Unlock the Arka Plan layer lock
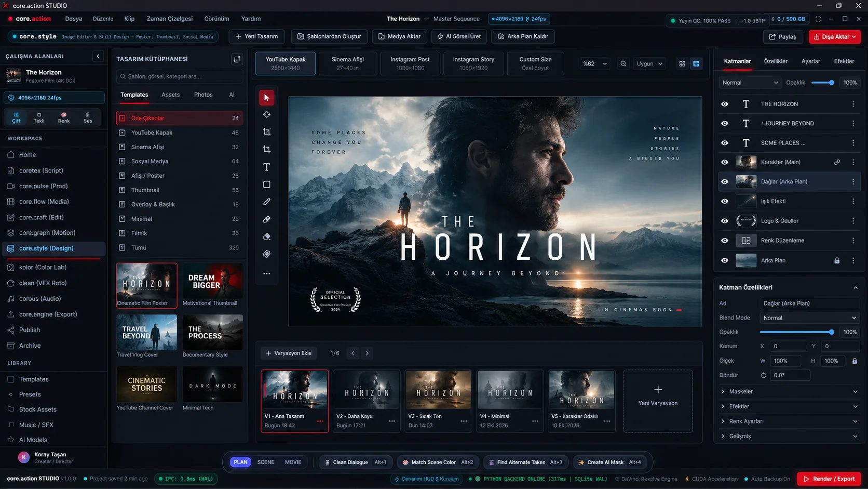 pos(837,260)
